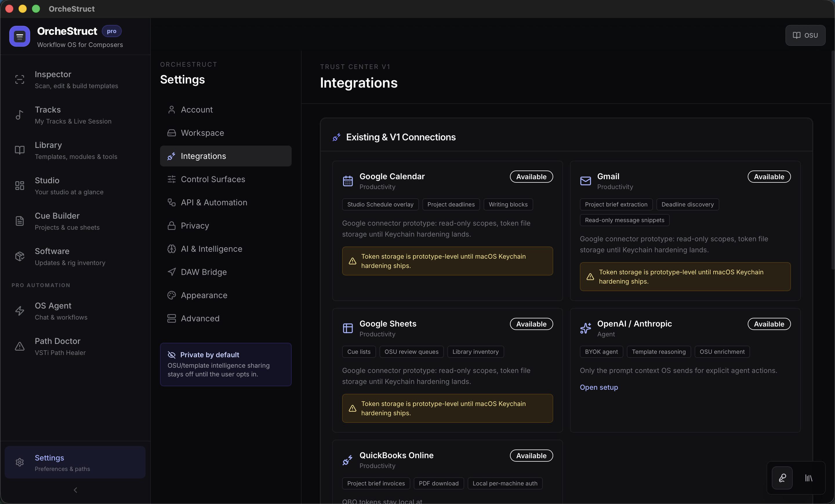Viewport: 835px width, 504px height.
Task: Click the Template reasoning tag
Action: tap(658, 352)
